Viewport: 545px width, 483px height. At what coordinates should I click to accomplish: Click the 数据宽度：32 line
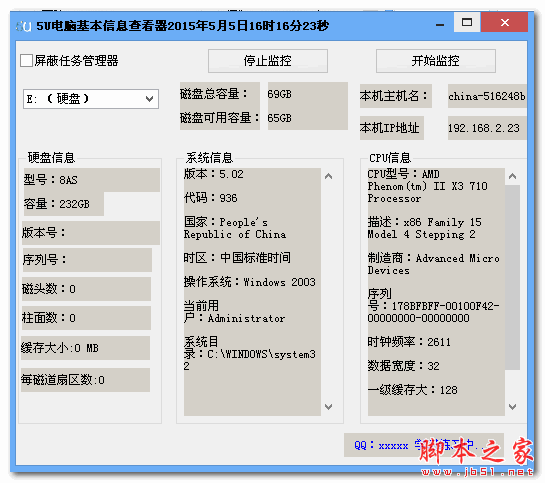(404, 366)
